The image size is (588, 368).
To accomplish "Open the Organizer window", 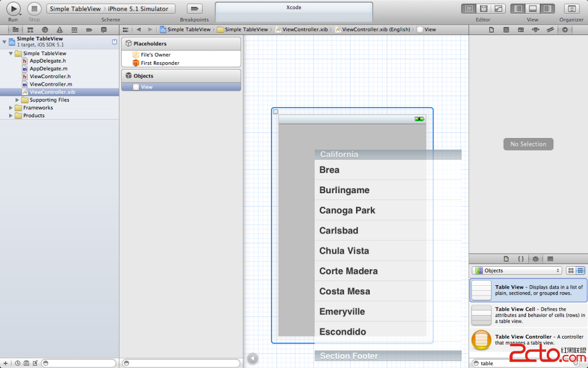I will click(572, 9).
